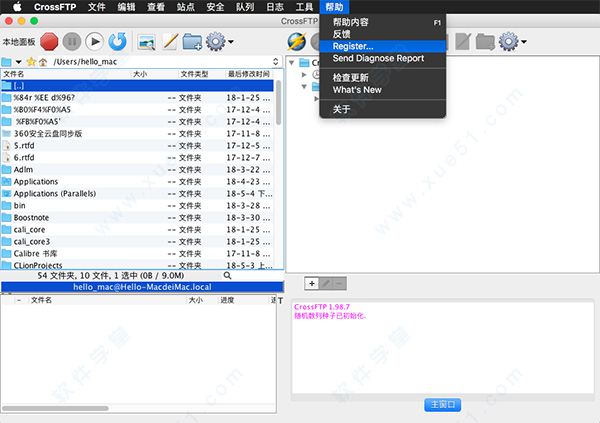Click the 主窗口 button

click(x=443, y=405)
